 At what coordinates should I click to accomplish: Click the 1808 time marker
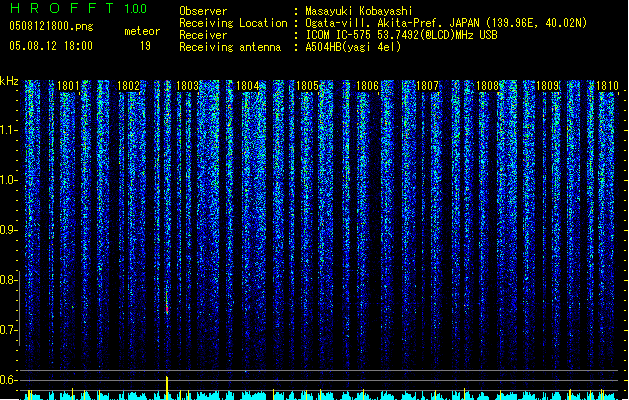click(487, 86)
